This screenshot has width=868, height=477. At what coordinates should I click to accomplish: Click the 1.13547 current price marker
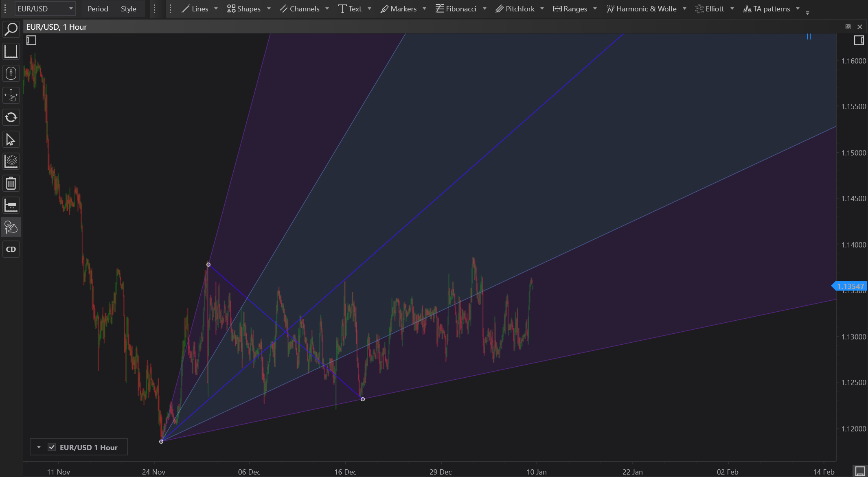(x=850, y=286)
